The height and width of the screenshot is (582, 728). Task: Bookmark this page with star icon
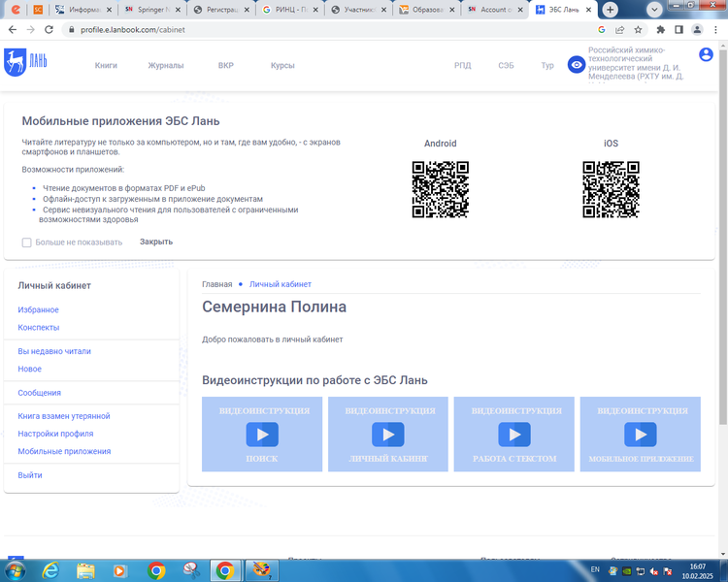(640, 30)
